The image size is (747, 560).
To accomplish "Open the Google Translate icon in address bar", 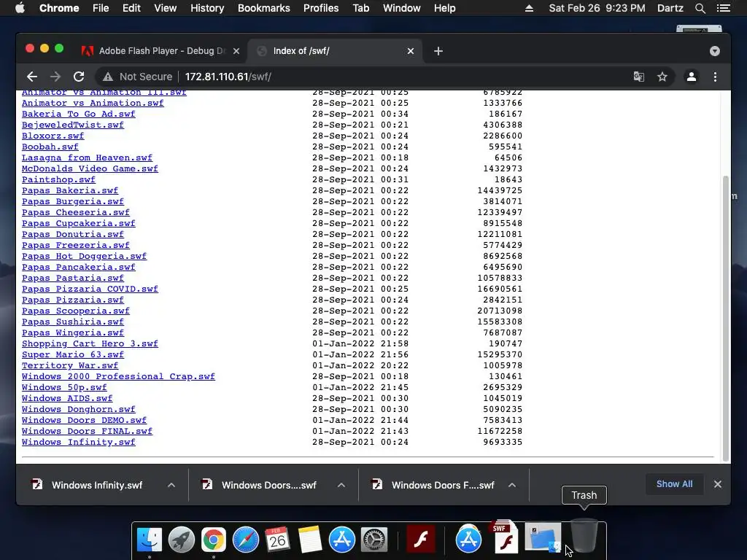I will 638,77.
